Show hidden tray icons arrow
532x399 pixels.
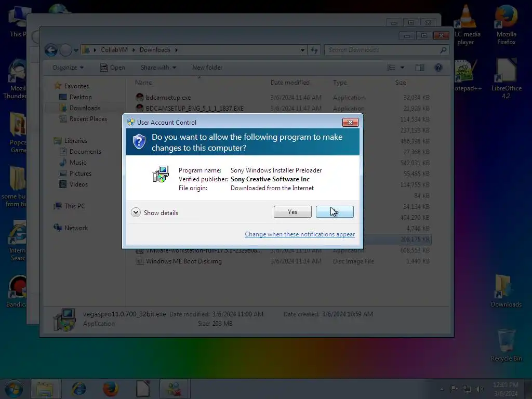(442, 389)
